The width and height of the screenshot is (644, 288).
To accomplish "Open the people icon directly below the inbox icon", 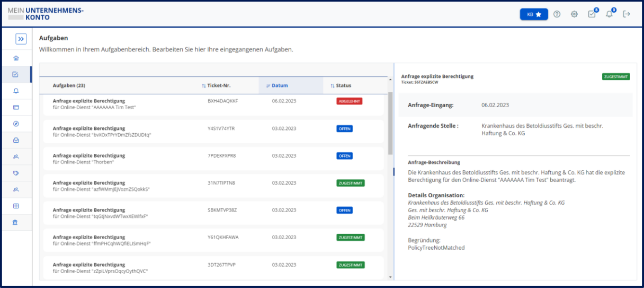I will [x=16, y=156].
